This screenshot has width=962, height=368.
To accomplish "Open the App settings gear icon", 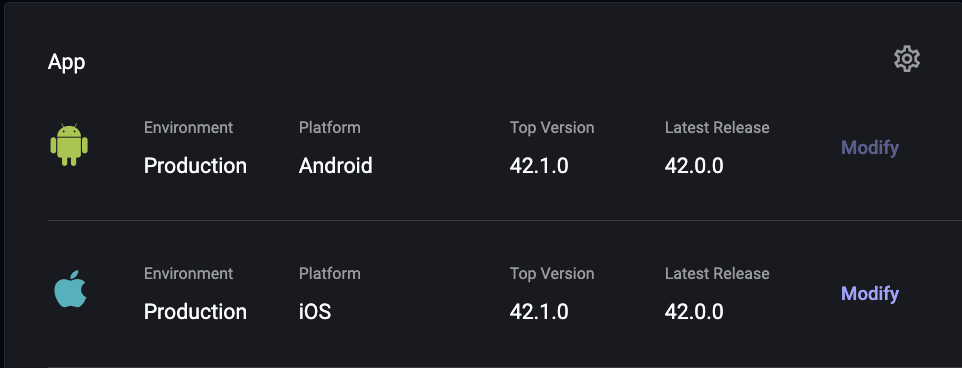I will click(907, 59).
